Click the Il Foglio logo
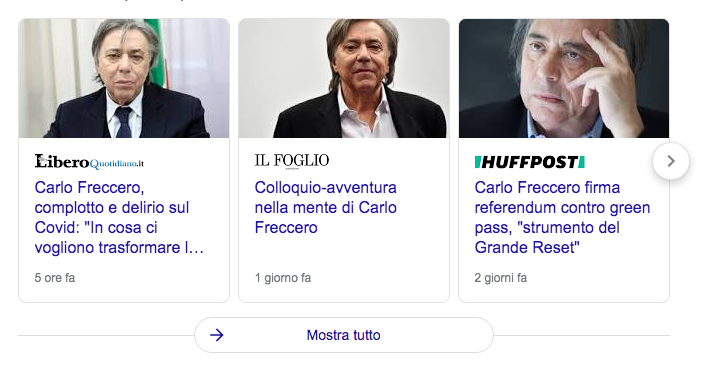706x369 pixels. coord(292,161)
